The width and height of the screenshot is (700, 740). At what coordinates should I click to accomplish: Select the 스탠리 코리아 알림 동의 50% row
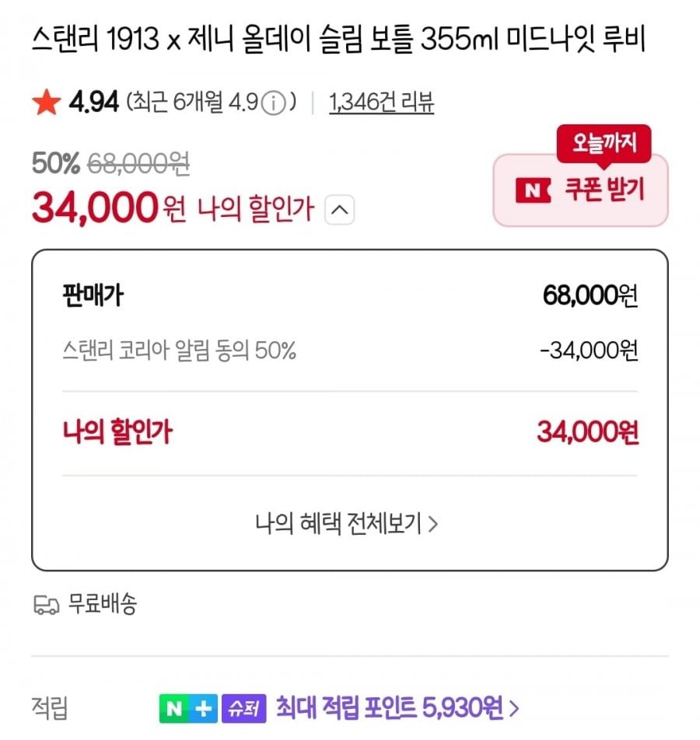point(179,351)
